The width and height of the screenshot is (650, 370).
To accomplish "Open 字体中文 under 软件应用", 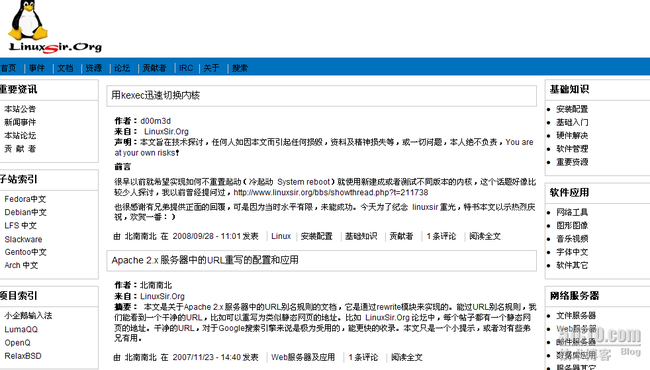I will click(x=572, y=252).
